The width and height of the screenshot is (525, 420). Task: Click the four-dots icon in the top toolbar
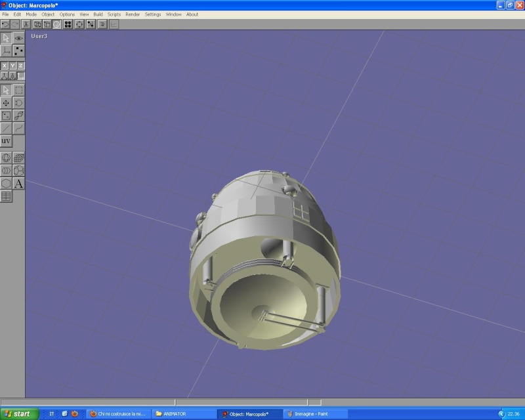tap(68, 24)
